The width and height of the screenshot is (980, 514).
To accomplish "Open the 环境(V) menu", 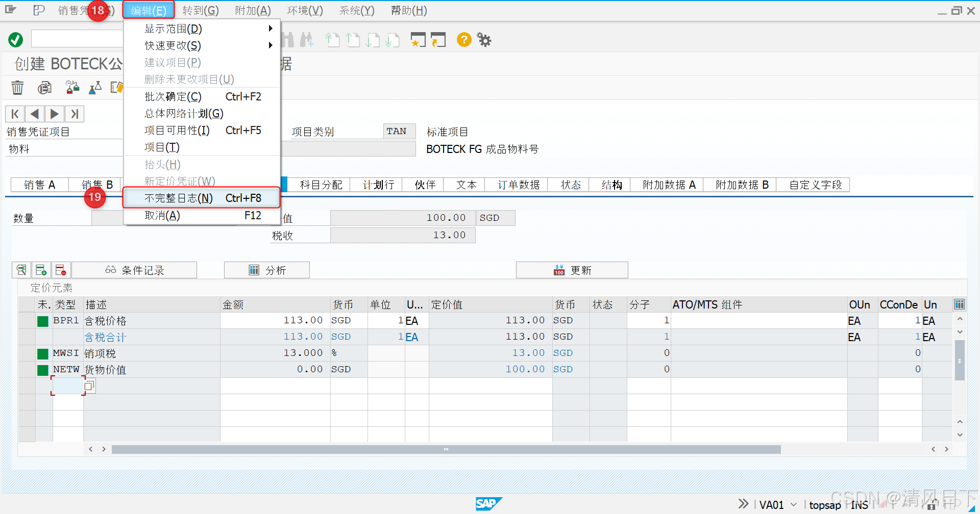I will [305, 10].
